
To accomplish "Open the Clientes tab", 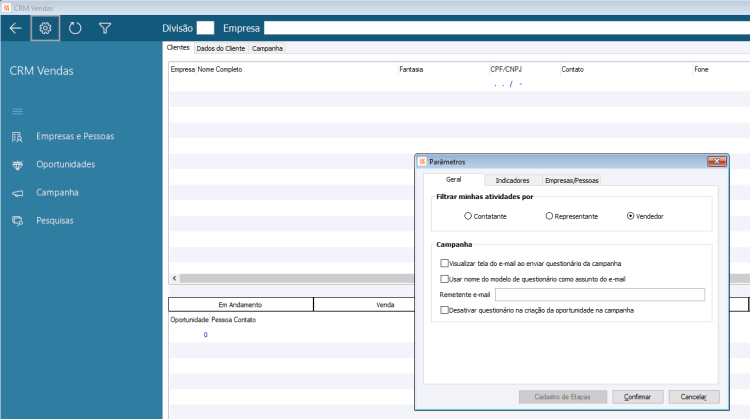I will [x=178, y=47].
